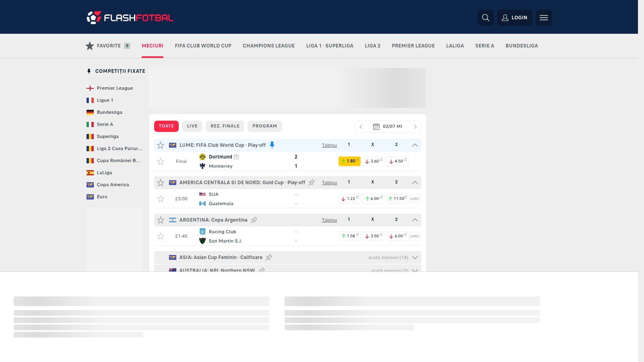Image resolution: width=644 pixels, height=362 pixels.
Task: Click the FlashFotbal logo
Action: click(x=130, y=18)
